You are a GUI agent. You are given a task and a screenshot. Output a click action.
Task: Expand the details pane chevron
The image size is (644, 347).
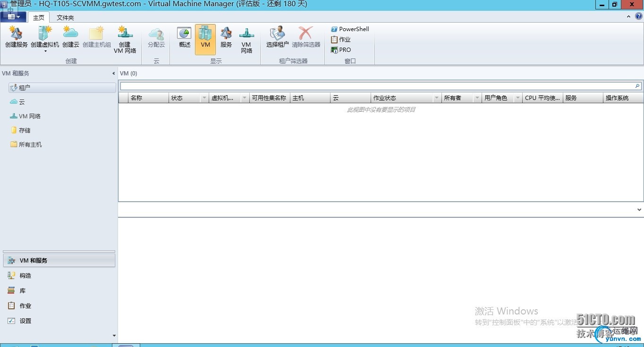pos(639,210)
